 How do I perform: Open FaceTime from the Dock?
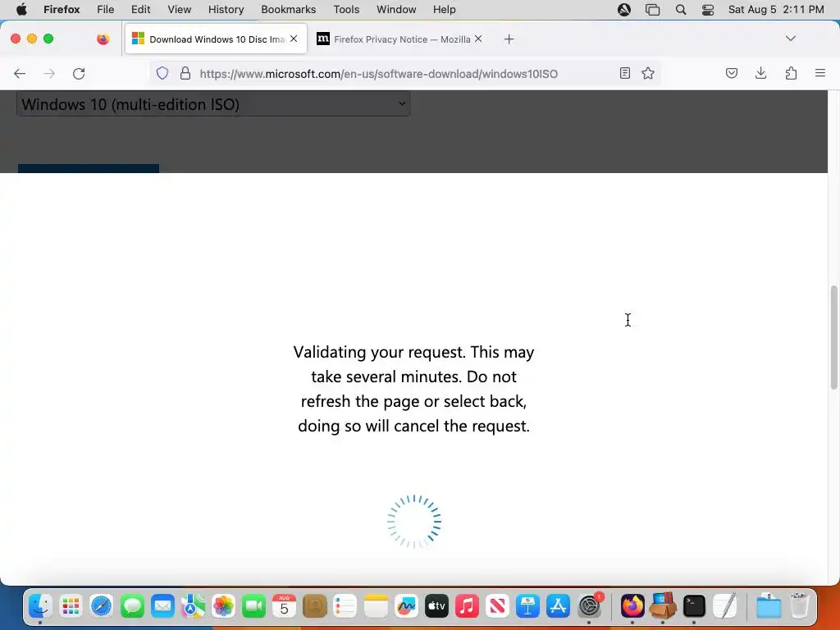254,606
